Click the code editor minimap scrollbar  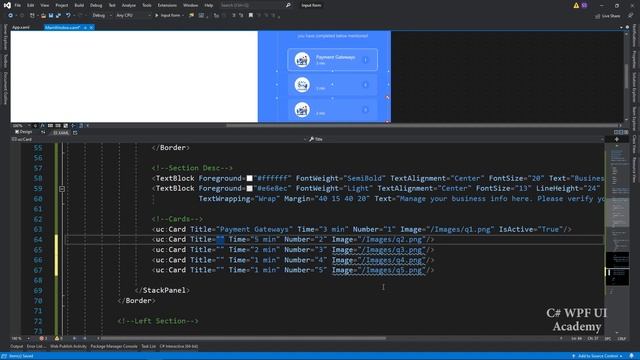pos(617,239)
